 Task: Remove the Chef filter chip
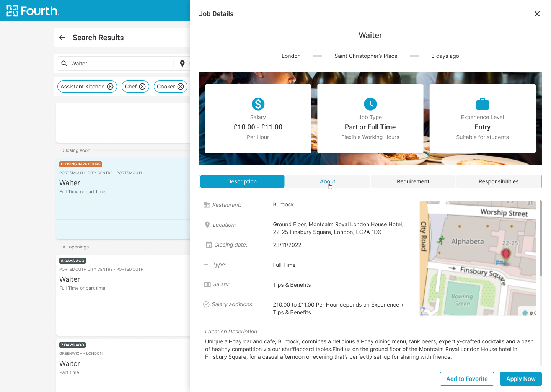pyautogui.click(x=142, y=87)
